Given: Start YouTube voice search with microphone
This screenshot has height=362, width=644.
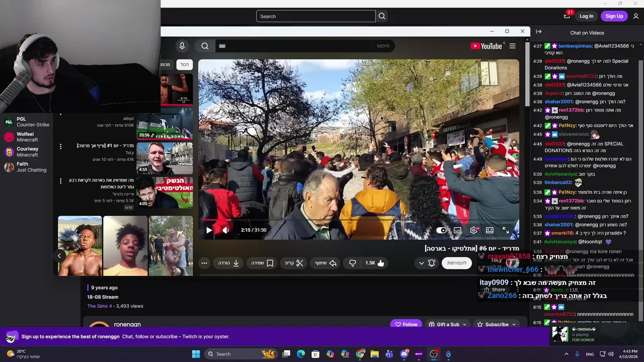Looking at the screenshot, I should [182, 46].
